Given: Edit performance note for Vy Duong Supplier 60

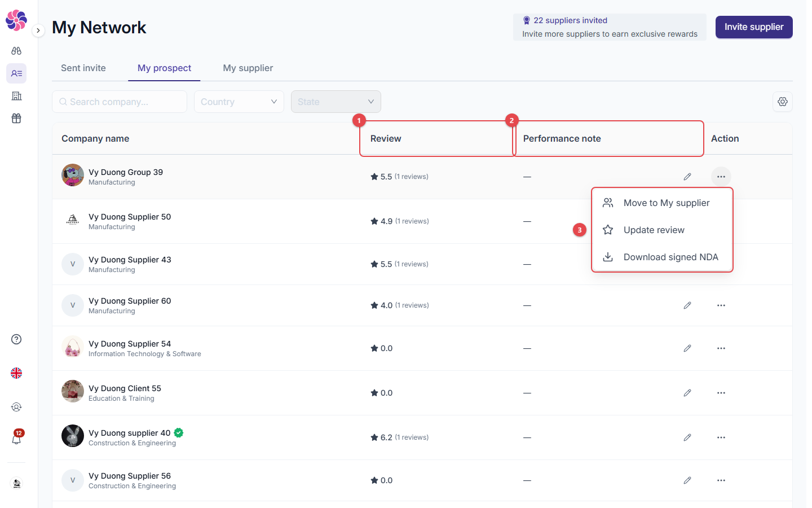Looking at the screenshot, I should click(x=687, y=305).
